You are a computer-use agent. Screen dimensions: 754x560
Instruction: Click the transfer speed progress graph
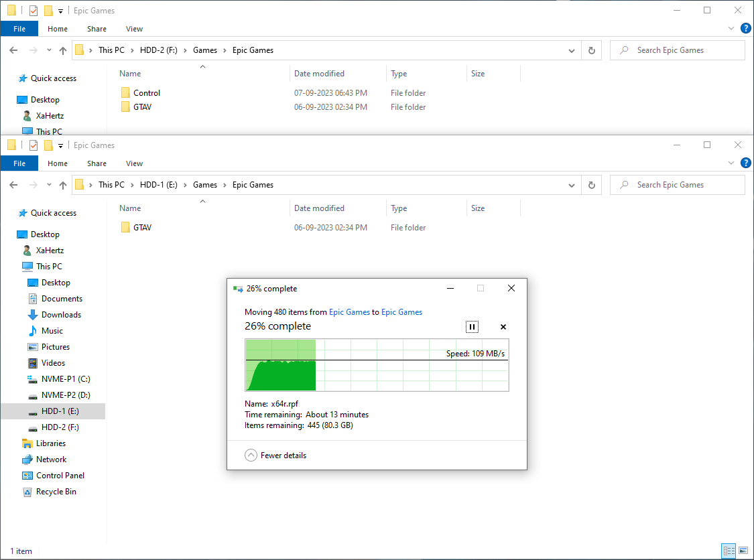coord(377,365)
